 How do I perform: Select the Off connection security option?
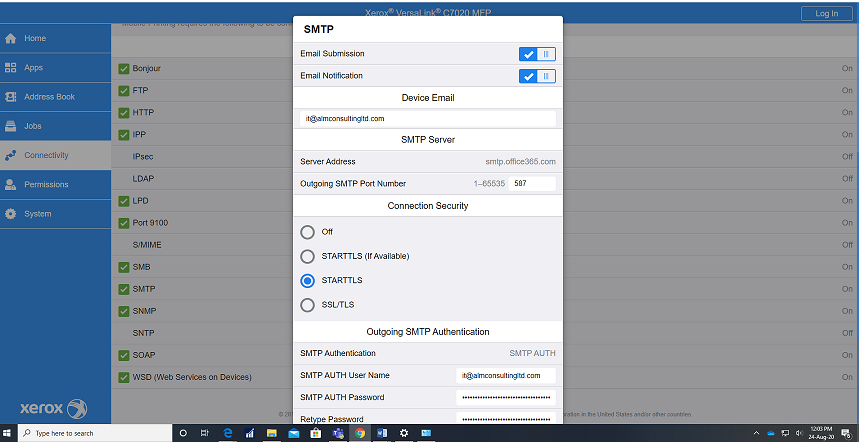click(x=307, y=232)
